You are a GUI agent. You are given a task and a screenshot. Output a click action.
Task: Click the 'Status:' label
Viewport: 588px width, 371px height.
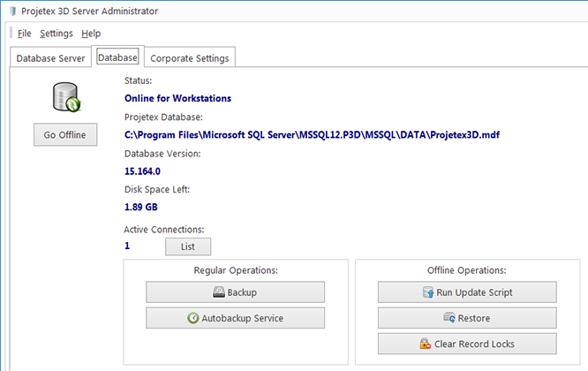(138, 80)
